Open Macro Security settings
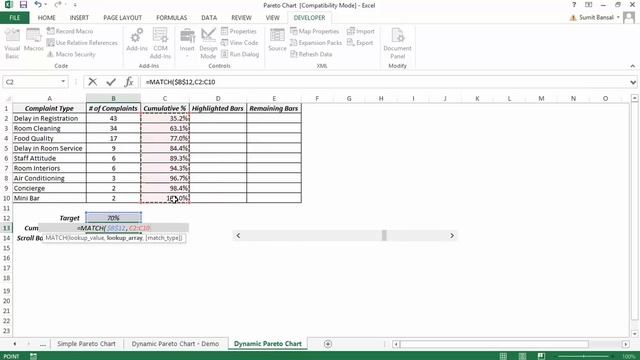 point(71,54)
